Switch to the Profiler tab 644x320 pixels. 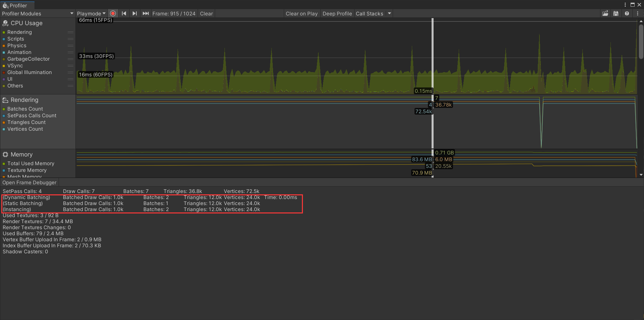point(17,5)
